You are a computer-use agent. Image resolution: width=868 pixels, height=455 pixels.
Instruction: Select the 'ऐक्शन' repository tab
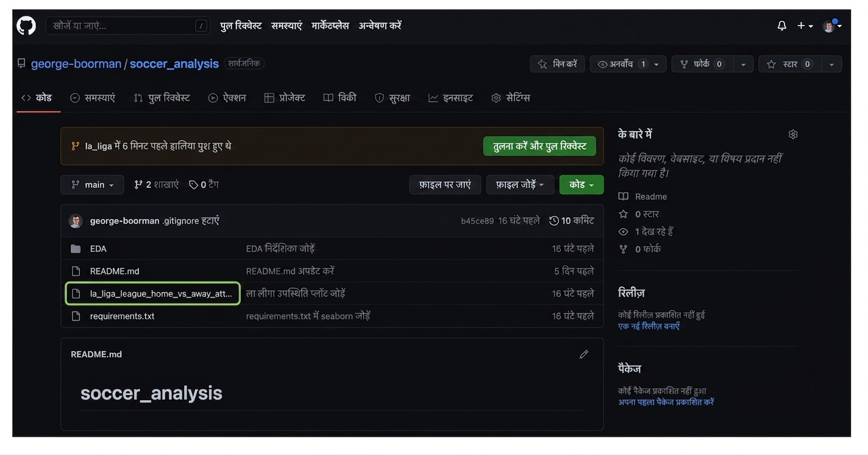[x=227, y=98]
